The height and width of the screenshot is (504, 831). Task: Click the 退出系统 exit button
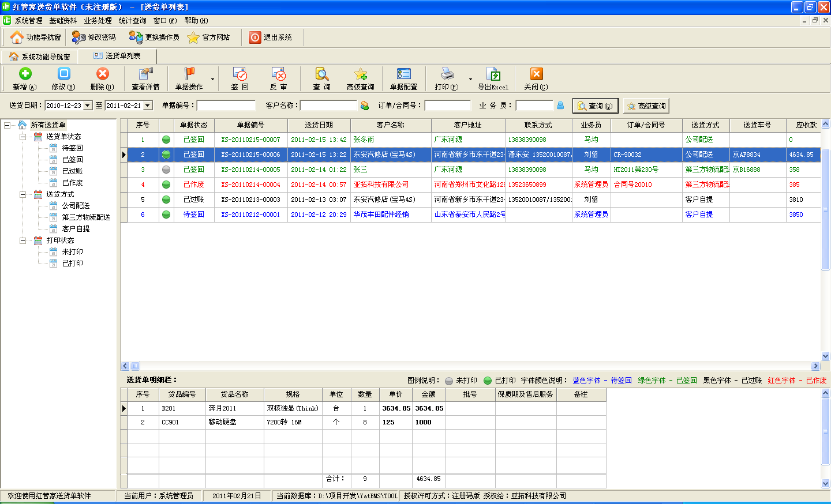271,37
